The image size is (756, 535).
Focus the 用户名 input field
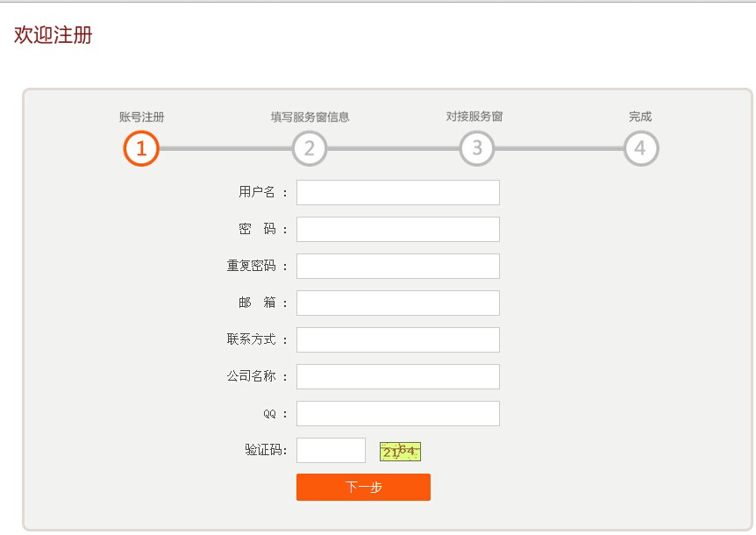click(x=397, y=193)
